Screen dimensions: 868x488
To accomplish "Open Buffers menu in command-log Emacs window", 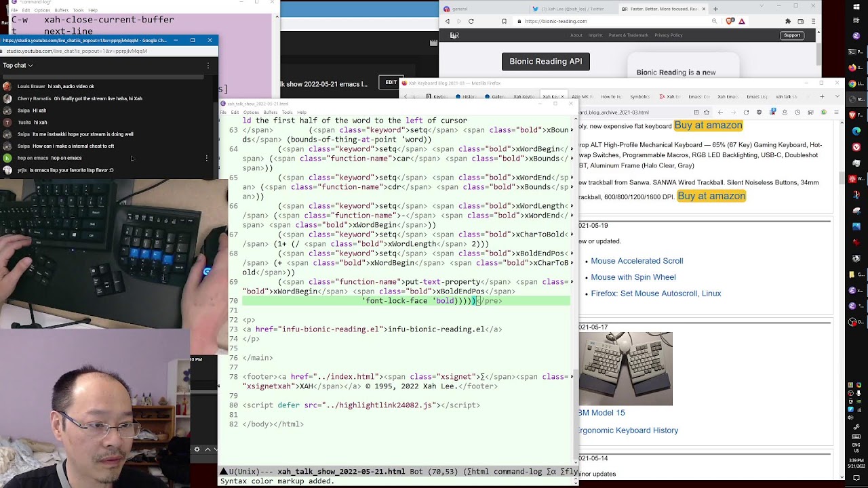I will pos(61,10).
